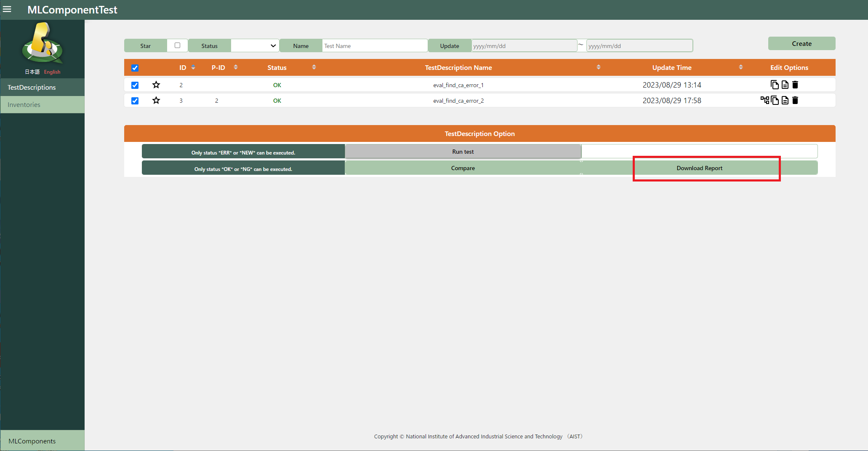This screenshot has width=868, height=451.
Task: Delete eval_find_ca_error_1 with its trash icon
Action: click(x=795, y=85)
